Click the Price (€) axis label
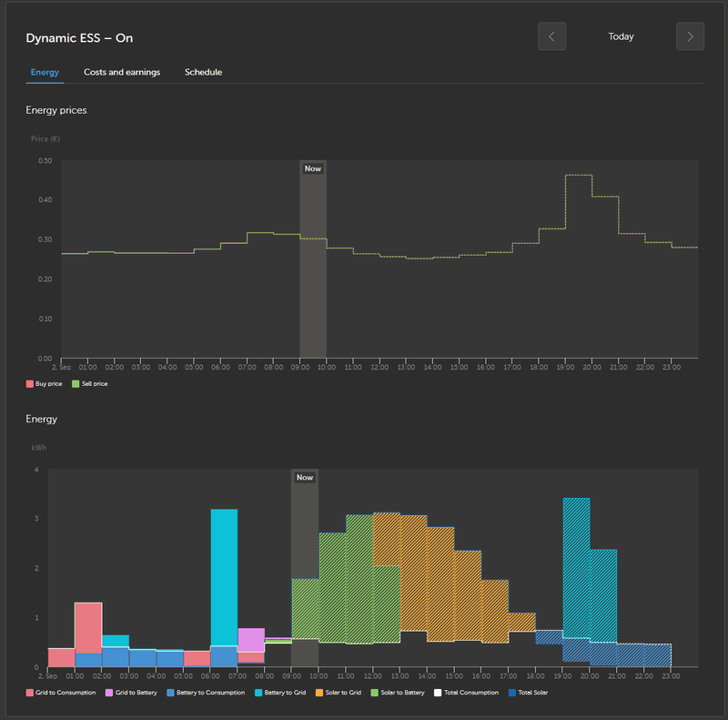This screenshot has width=728, height=720. [x=45, y=138]
